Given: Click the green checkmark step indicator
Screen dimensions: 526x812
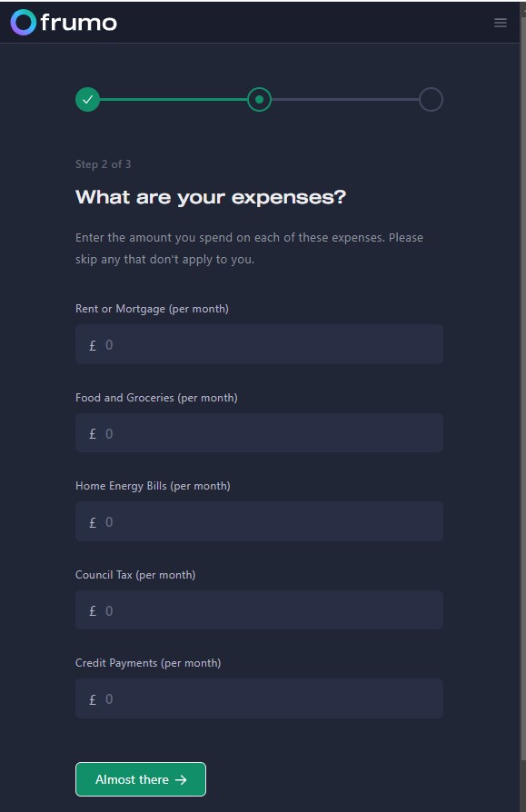Looking at the screenshot, I should 87,99.
